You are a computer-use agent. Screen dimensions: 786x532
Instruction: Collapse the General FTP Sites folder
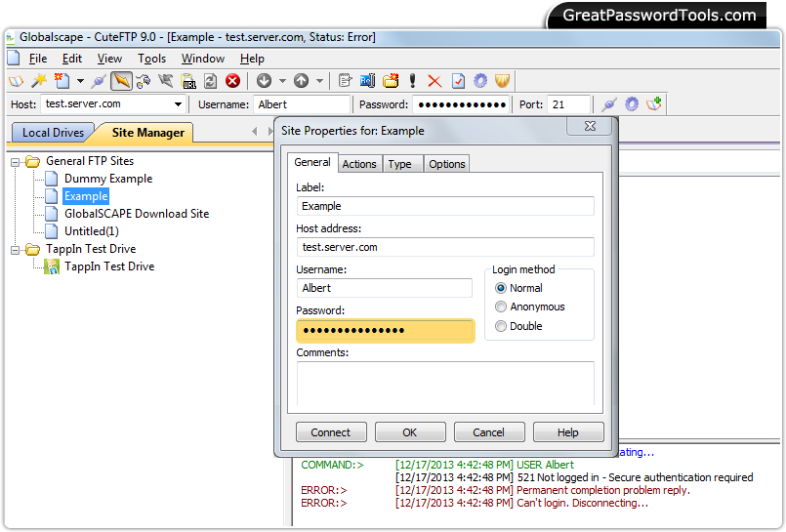(x=15, y=162)
